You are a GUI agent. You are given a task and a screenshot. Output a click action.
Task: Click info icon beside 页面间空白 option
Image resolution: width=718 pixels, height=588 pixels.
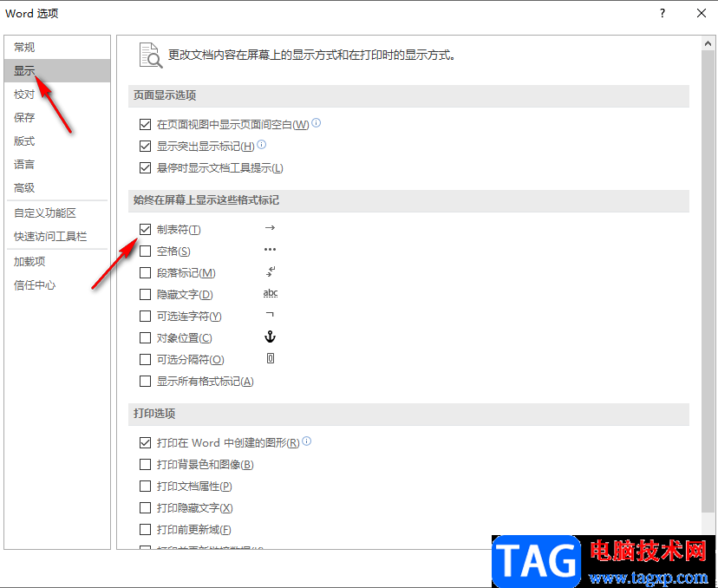317,123
